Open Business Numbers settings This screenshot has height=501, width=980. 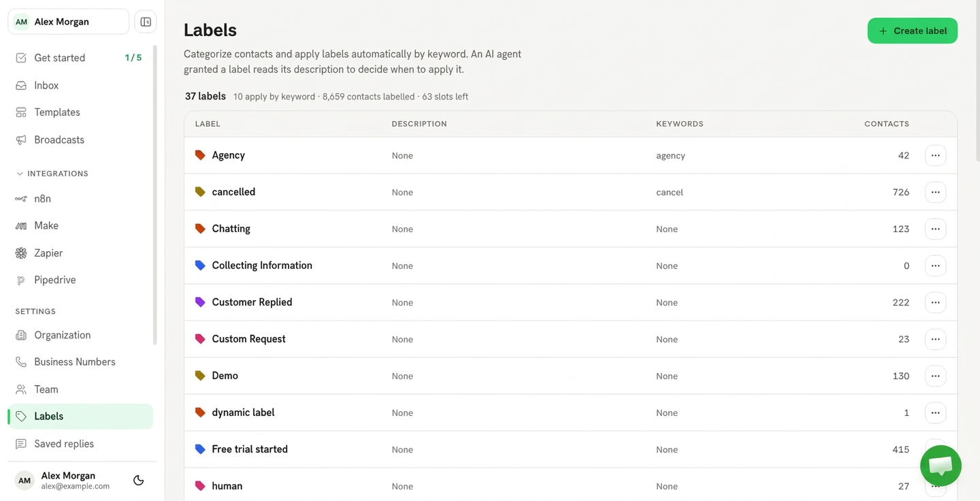point(80,361)
